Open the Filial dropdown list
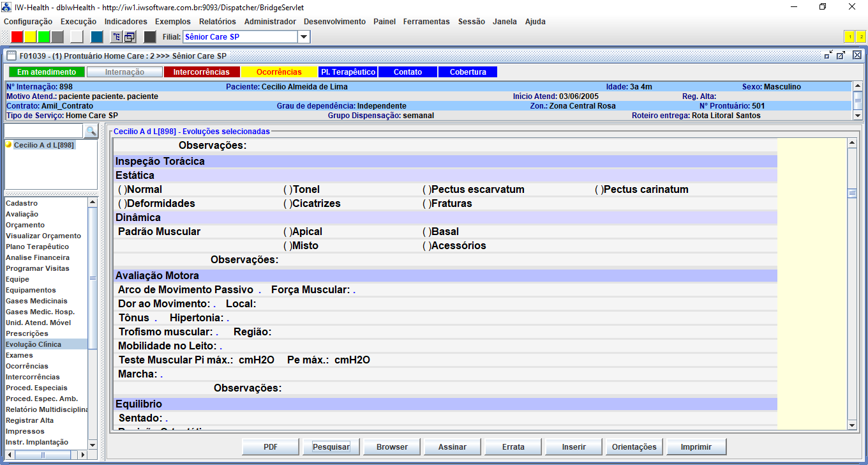 304,37
